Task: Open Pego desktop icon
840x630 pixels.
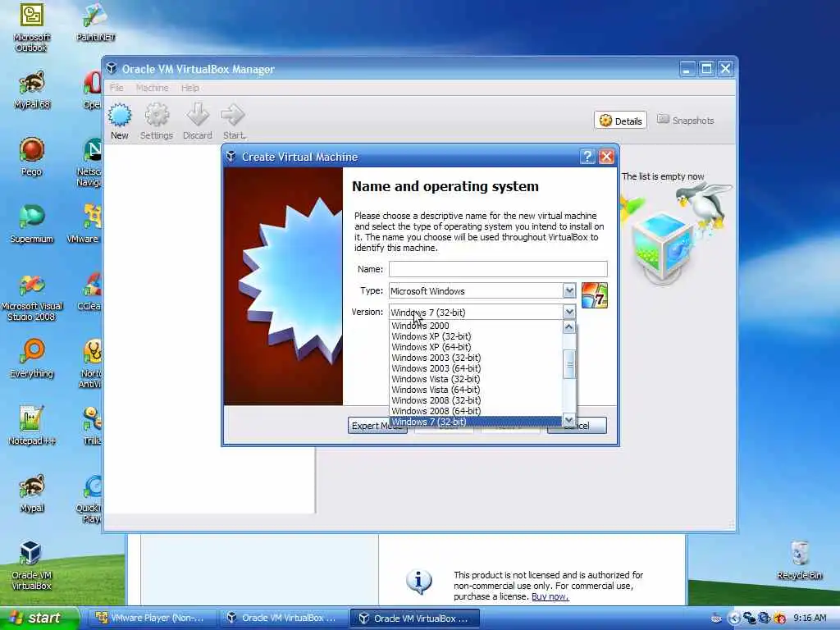Action: [32, 157]
